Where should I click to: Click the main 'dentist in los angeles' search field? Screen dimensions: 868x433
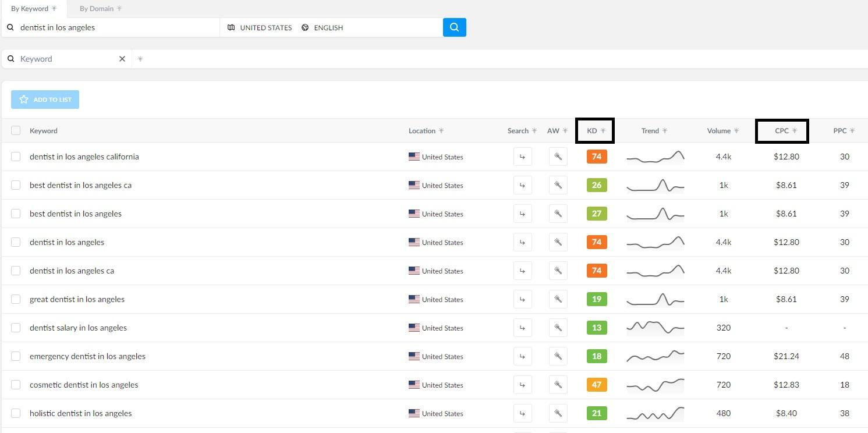pyautogui.click(x=111, y=27)
